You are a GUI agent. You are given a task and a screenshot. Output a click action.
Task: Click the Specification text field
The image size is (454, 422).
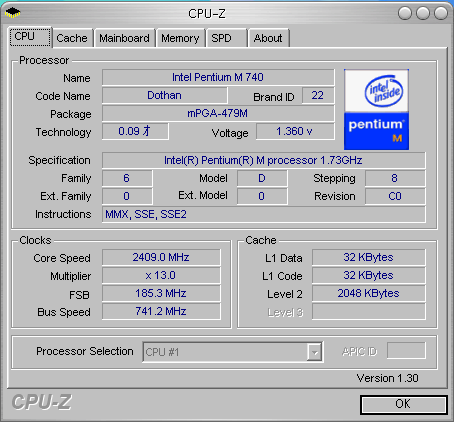coord(263,160)
